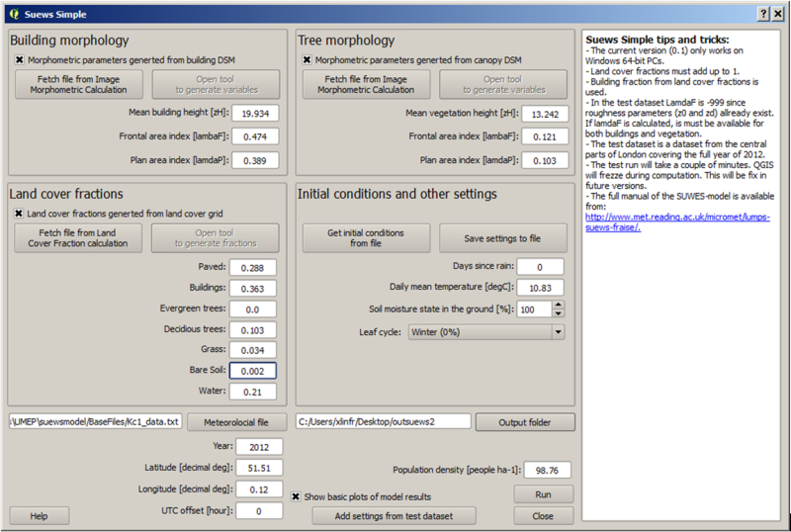This screenshot has width=791, height=532.
Task: Decrease soil moisture with down arrow
Action: (558, 313)
